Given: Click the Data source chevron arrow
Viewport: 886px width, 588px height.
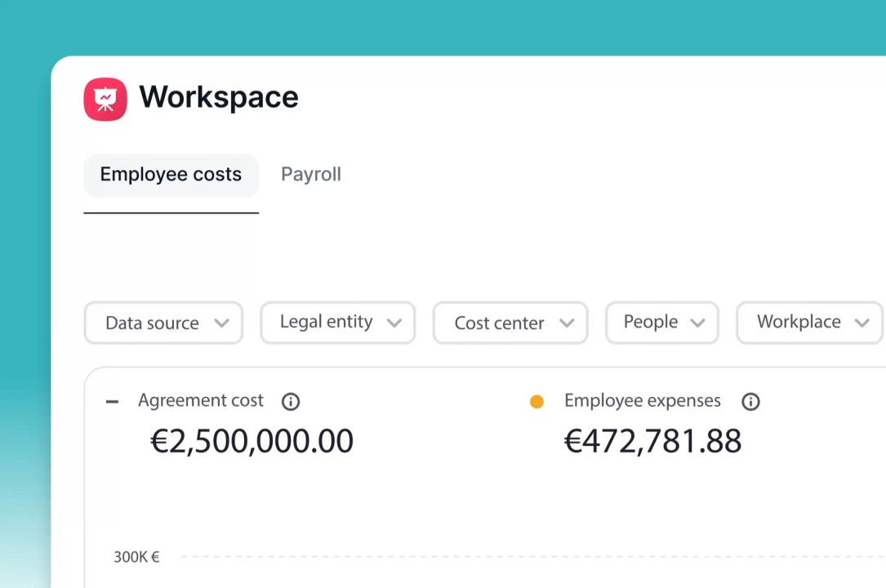Looking at the screenshot, I should pos(221,323).
